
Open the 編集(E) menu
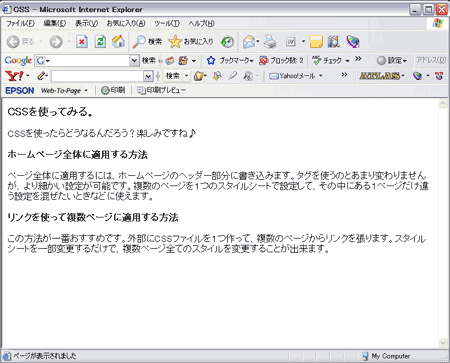pos(55,23)
